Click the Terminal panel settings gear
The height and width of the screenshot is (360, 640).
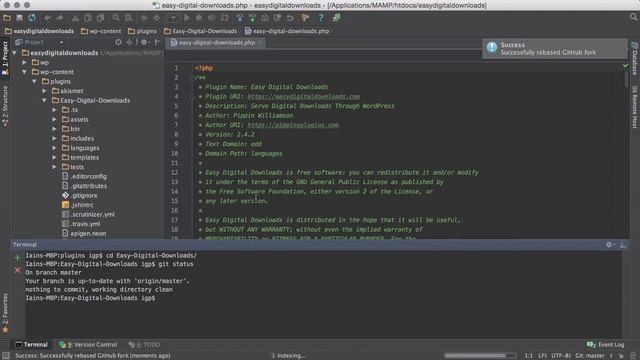pyautogui.click(x=609, y=244)
